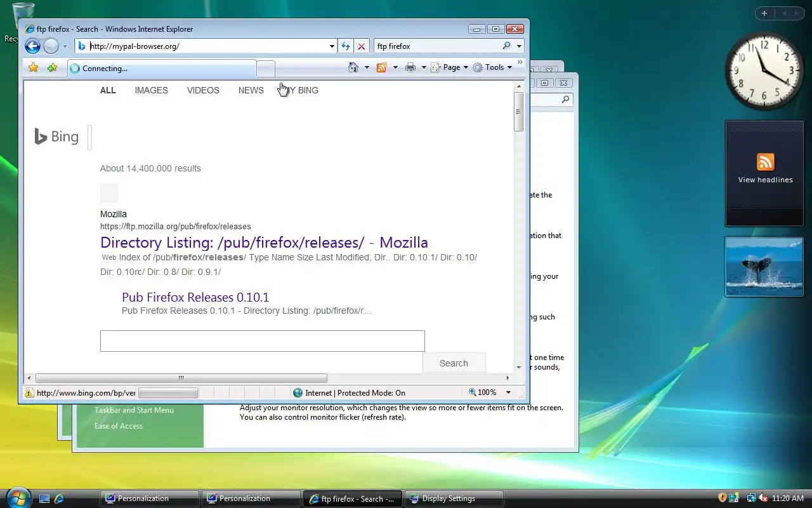Viewport: 812px width, 508px height.
Task: Click the Refresh button beside address bar
Action: pyautogui.click(x=346, y=46)
